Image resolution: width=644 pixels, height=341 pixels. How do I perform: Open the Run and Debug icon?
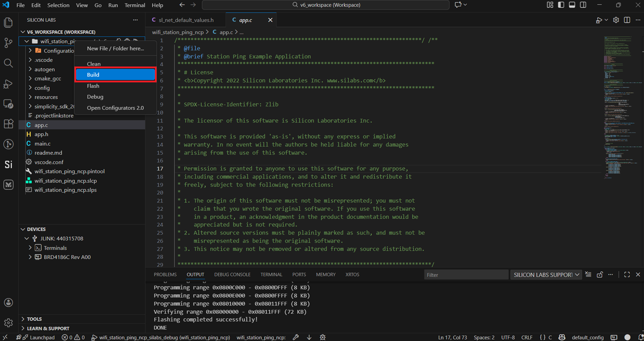point(8,84)
